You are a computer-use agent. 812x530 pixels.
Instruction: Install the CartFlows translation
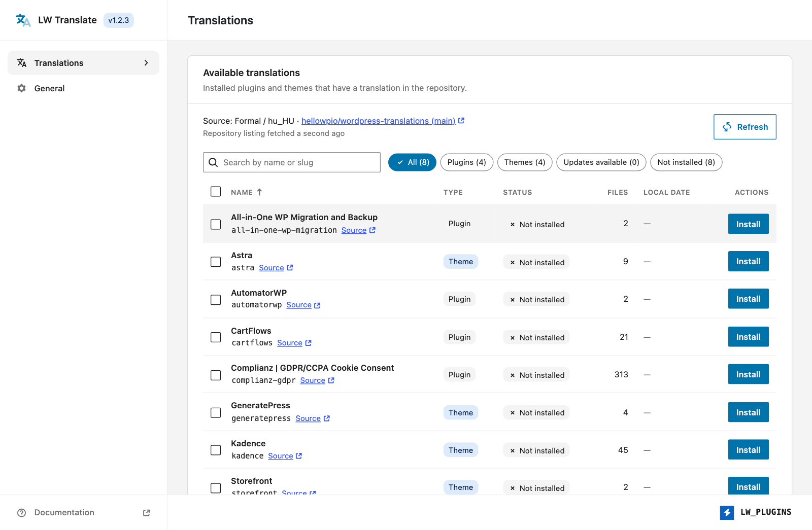749,337
